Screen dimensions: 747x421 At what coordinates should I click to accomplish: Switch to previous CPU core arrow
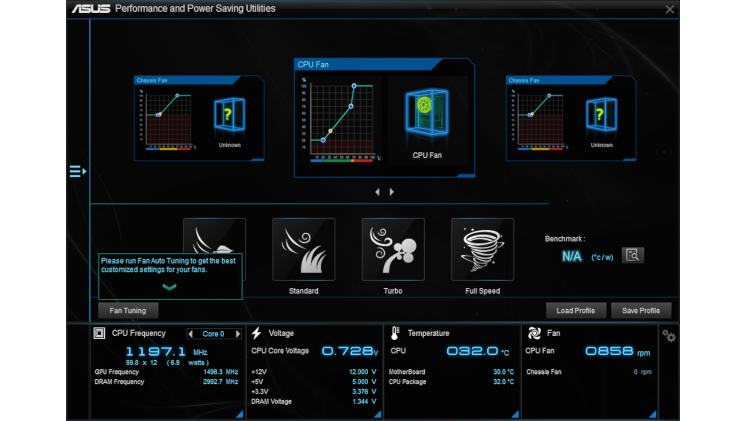click(x=191, y=334)
